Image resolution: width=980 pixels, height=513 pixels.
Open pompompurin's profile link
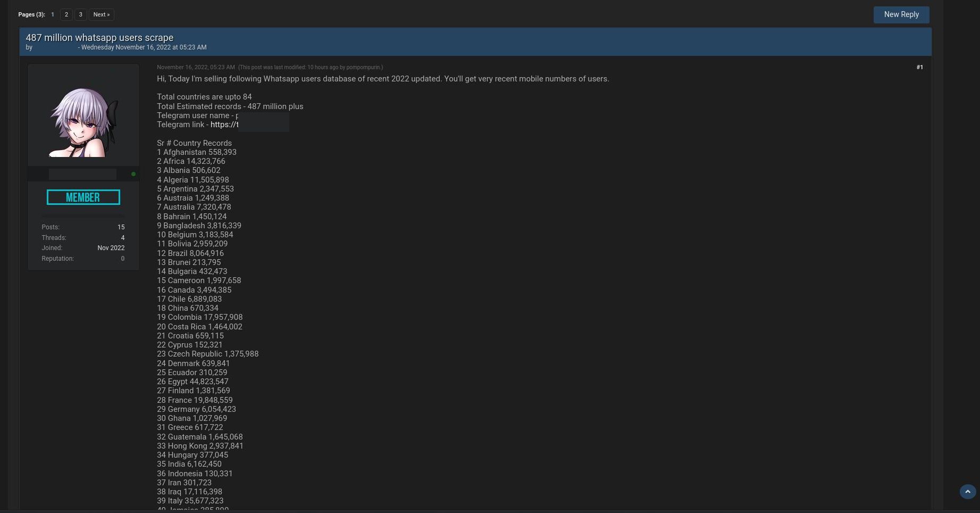tap(363, 68)
